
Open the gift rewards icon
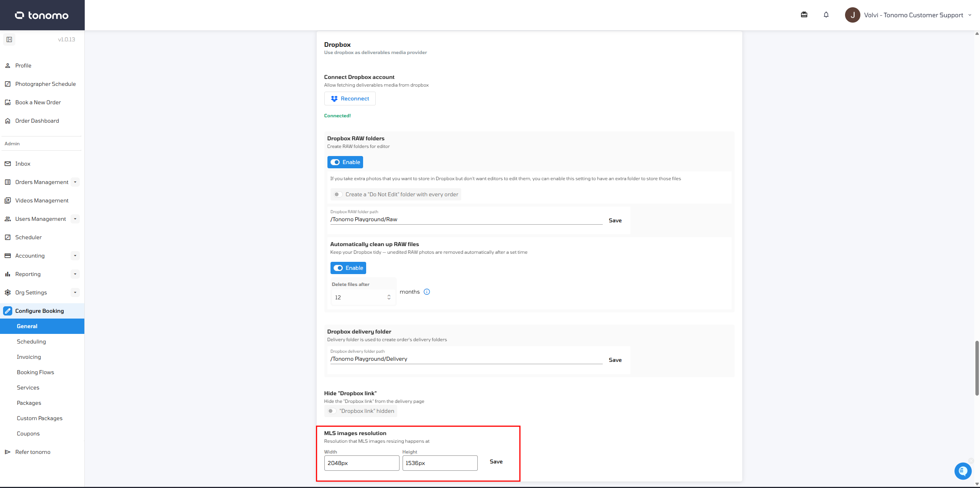[x=804, y=15]
